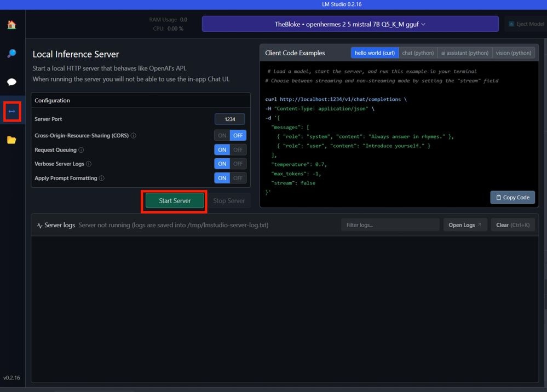Click the v0.2.16 version label
Screen dimensions: 547x392
[11, 378]
